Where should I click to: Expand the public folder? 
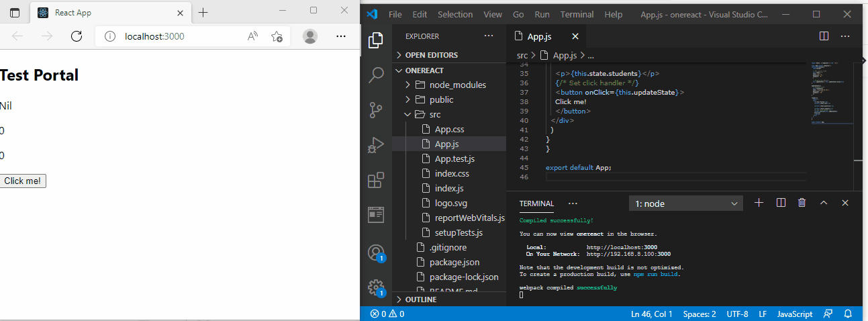pos(448,99)
